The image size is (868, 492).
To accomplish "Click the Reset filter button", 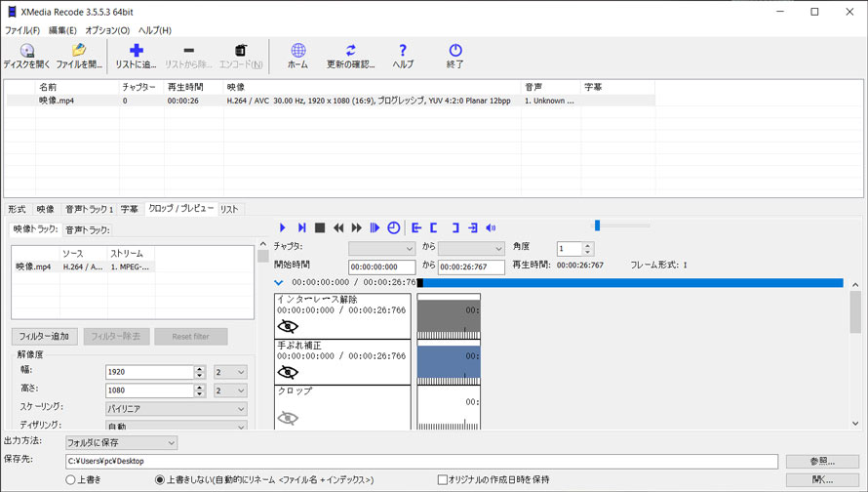I will click(190, 337).
